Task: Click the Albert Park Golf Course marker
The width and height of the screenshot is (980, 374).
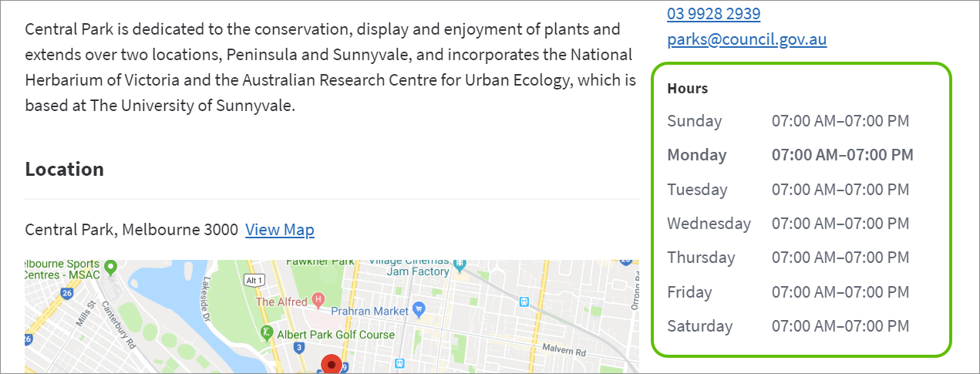Action: pos(267,333)
